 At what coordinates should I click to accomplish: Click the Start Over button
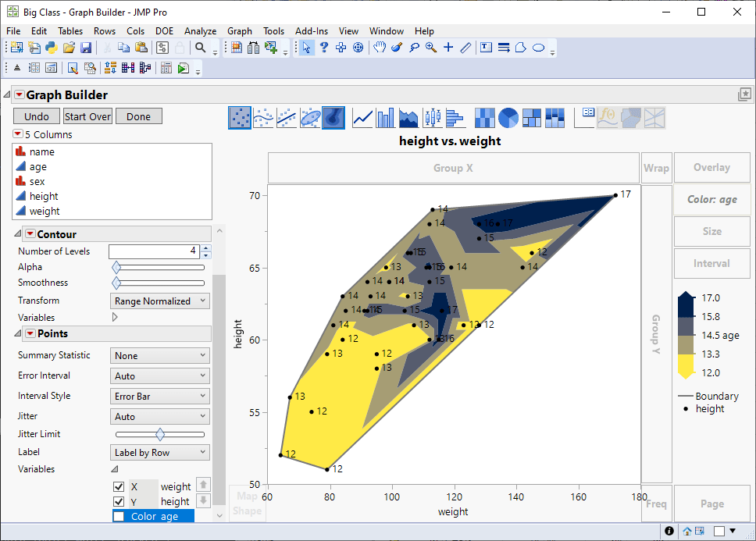point(87,116)
